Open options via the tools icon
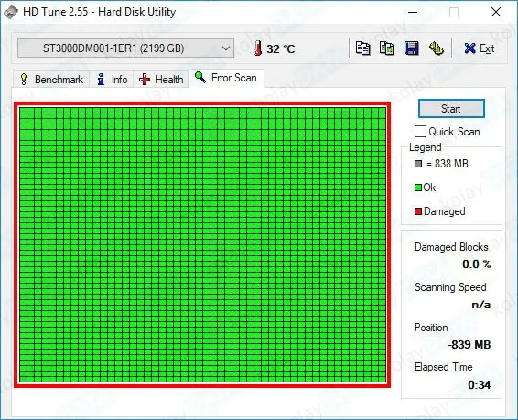The width and height of the screenshot is (518, 420). tap(436, 48)
